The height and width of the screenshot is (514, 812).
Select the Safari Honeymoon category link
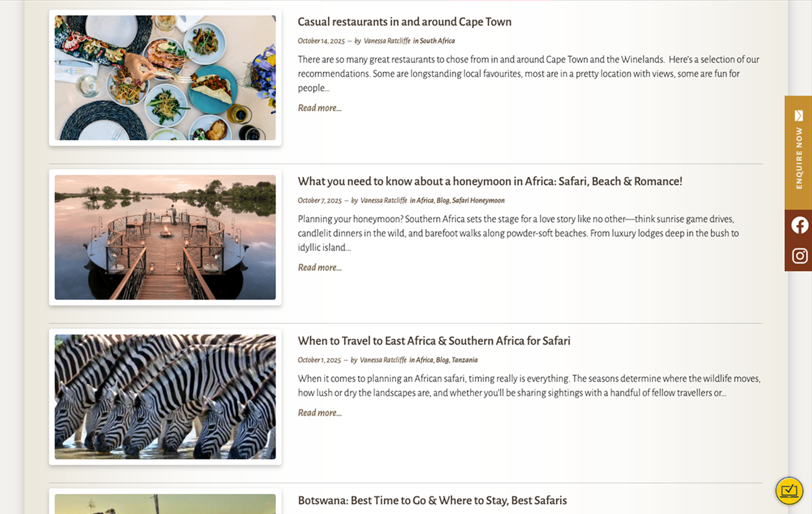point(478,201)
